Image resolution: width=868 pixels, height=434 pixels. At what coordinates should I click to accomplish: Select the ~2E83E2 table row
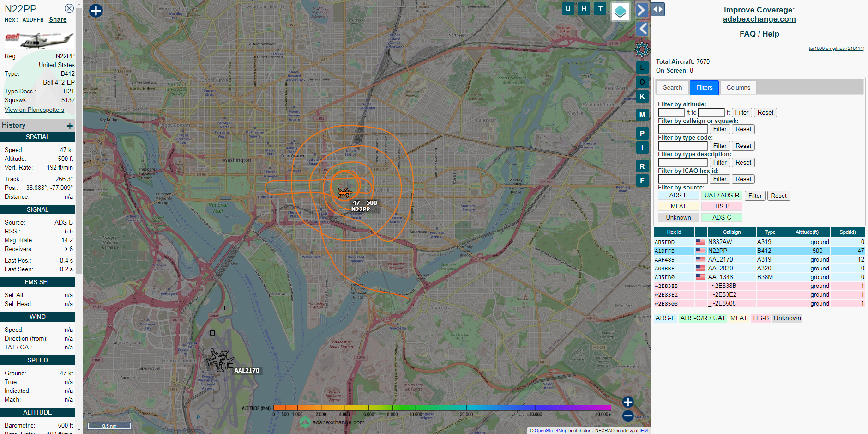click(759, 295)
